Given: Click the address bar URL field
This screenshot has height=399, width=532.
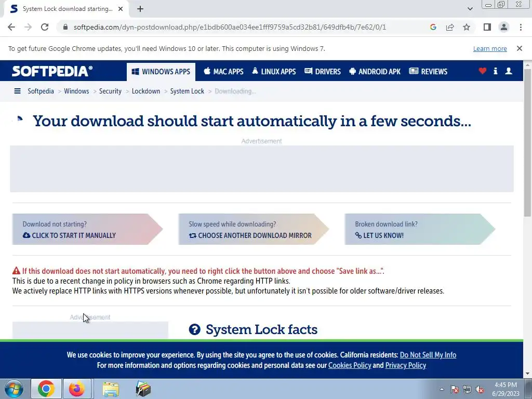Looking at the screenshot, I should tap(230, 27).
